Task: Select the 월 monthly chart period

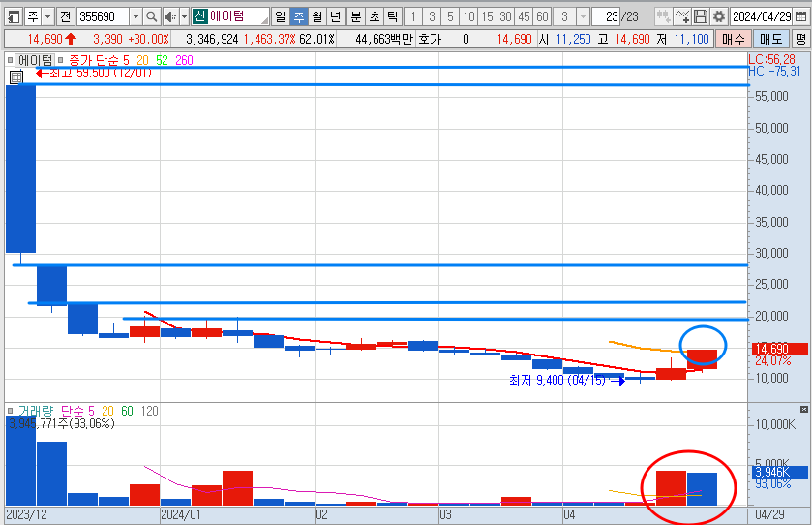Action: pos(316,17)
